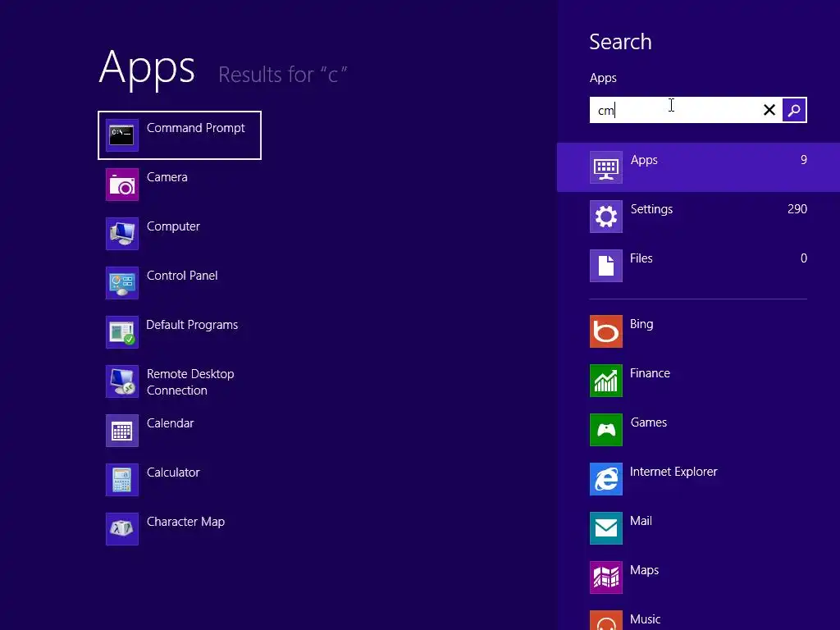Choose Internet Explorer label
The height and width of the screenshot is (630, 840).
tap(673, 472)
